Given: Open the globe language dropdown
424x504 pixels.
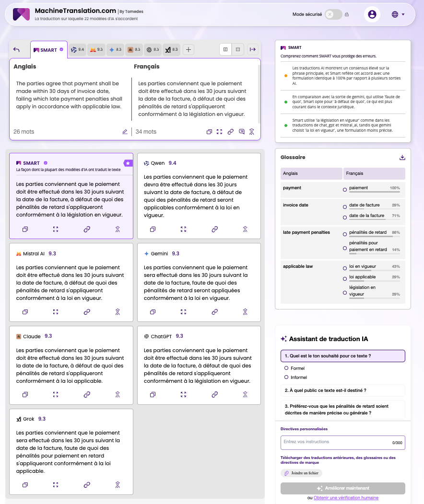Looking at the screenshot, I should coord(398,14).
